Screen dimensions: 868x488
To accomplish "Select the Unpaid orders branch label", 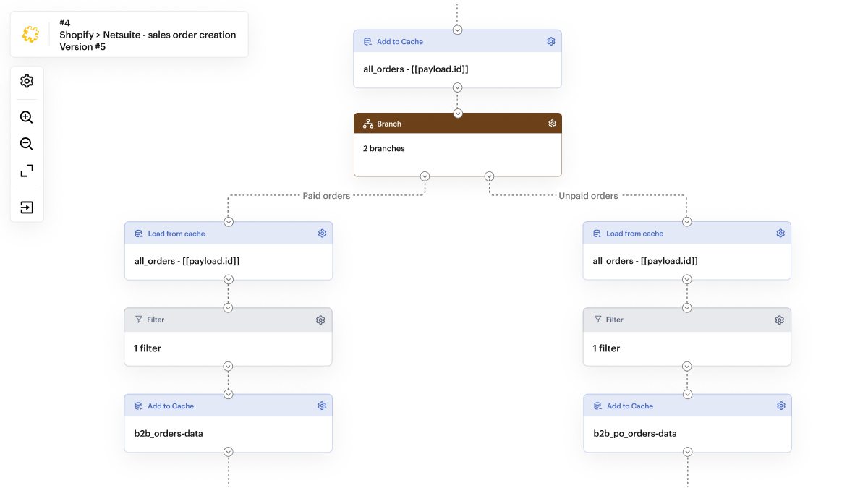I will [589, 195].
